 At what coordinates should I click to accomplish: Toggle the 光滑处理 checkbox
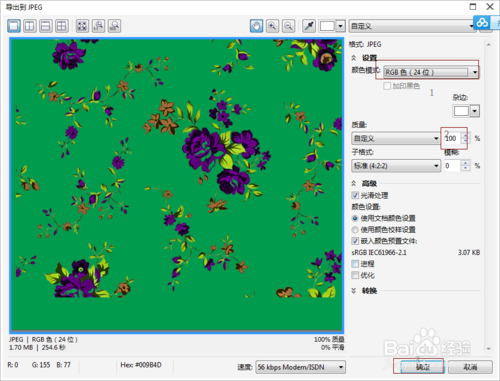[355, 195]
